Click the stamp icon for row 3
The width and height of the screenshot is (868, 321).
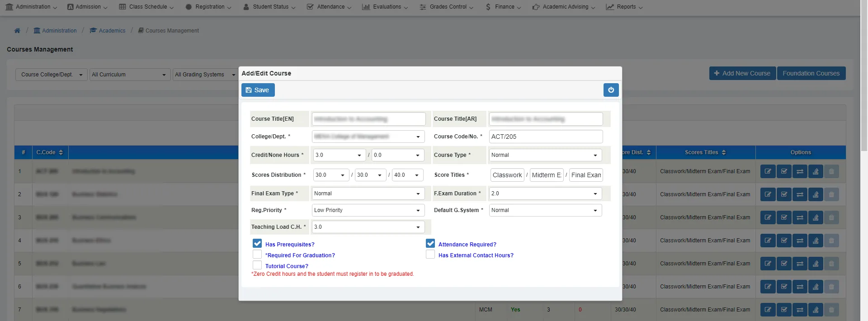816,217
